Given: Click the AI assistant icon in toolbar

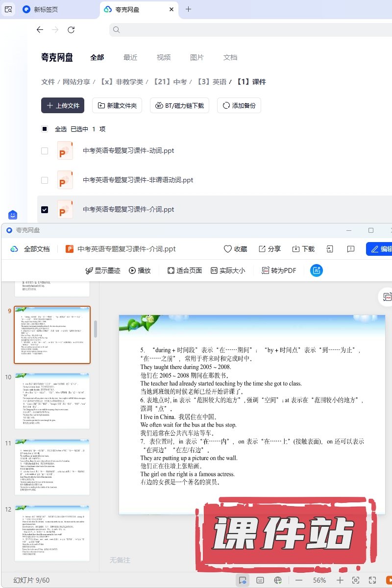Looking at the screenshot, I should pyautogui.click(x=317, y=270).
